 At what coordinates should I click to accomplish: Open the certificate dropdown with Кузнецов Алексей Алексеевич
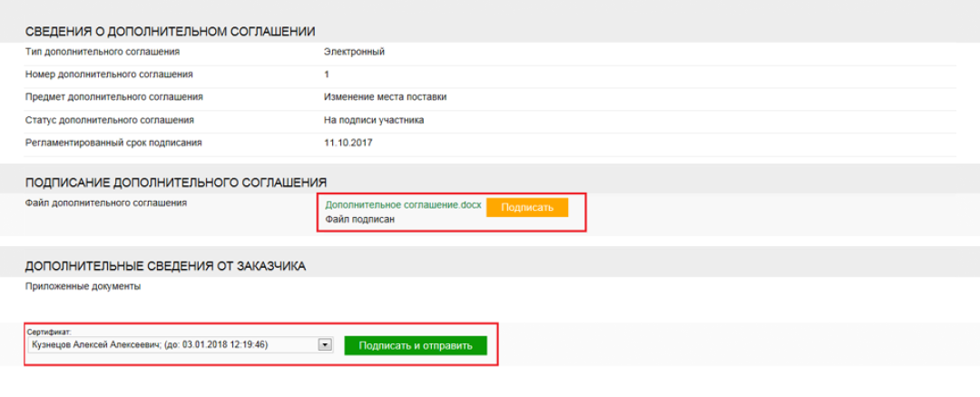(172, 345)
